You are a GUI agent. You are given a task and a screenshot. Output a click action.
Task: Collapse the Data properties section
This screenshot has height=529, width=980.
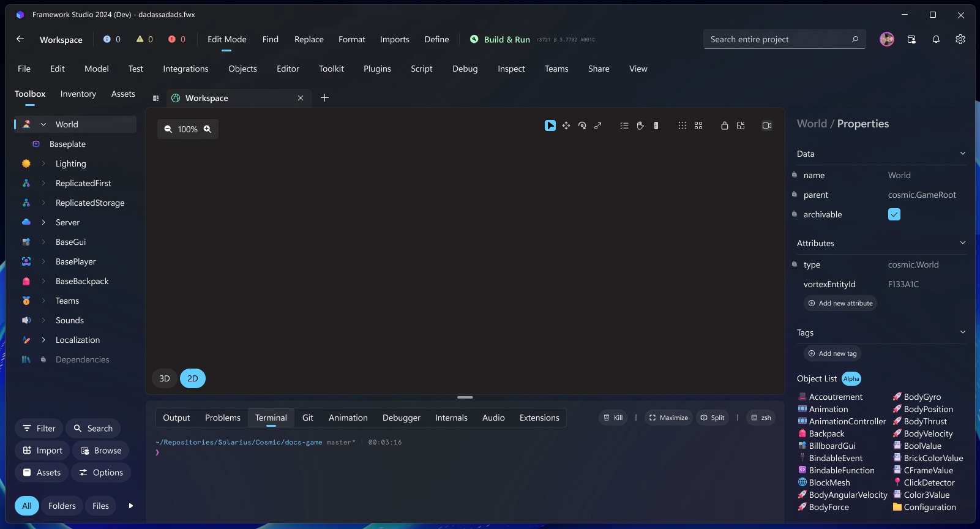pyautogui.click(x=963, y=154)
